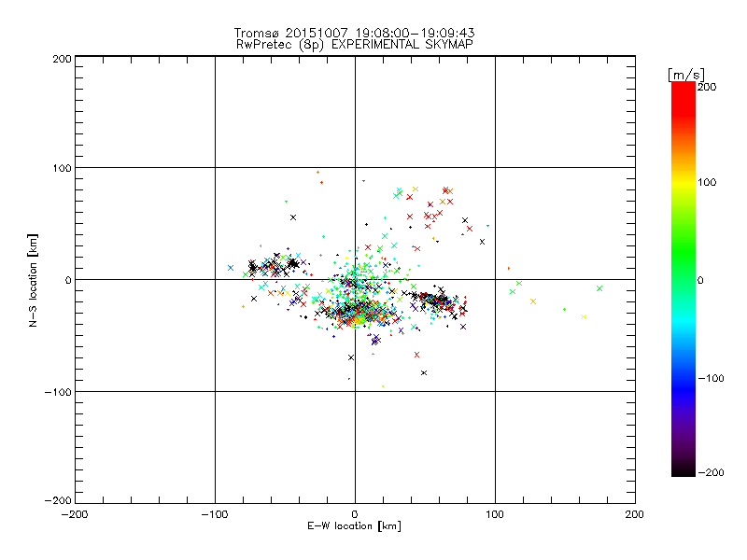Click the x-axis tick label '-100'
This screenshot has width=747, height=560.
point(215,515)
